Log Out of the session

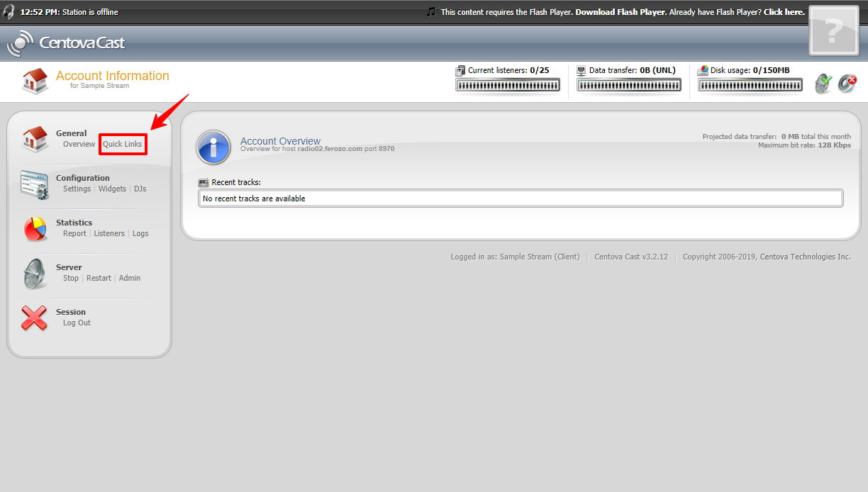coord(77,323)
